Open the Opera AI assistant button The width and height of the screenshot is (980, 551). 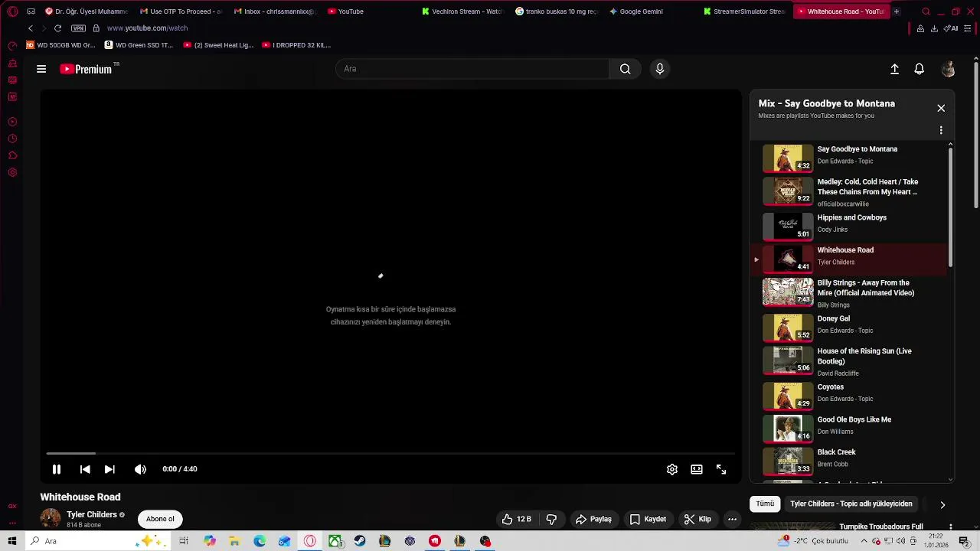point(952,28)
